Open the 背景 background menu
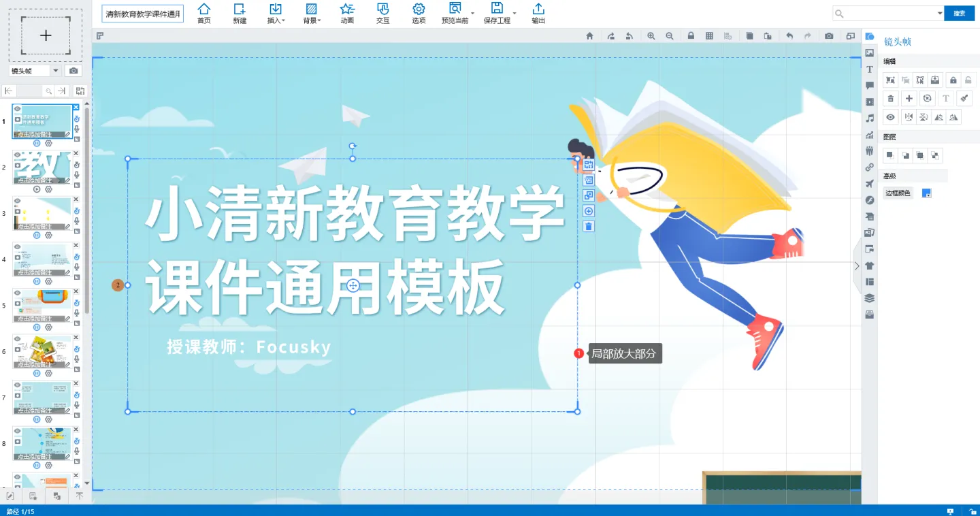The height and width of the screenshot is (516, 980). [x=312, y=13]
